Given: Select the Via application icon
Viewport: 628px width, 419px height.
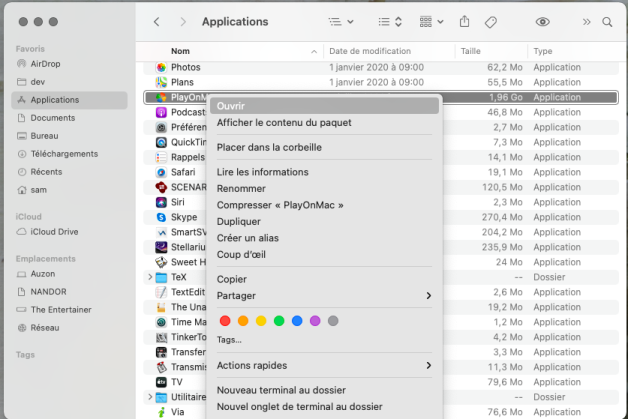Looking at the screenshot, I should [161, 412].
